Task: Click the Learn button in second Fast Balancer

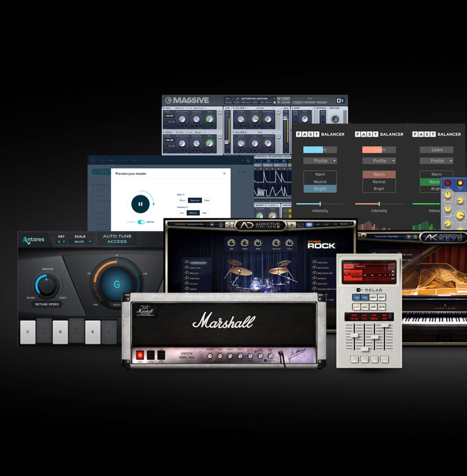Action: tap(379, 150)
